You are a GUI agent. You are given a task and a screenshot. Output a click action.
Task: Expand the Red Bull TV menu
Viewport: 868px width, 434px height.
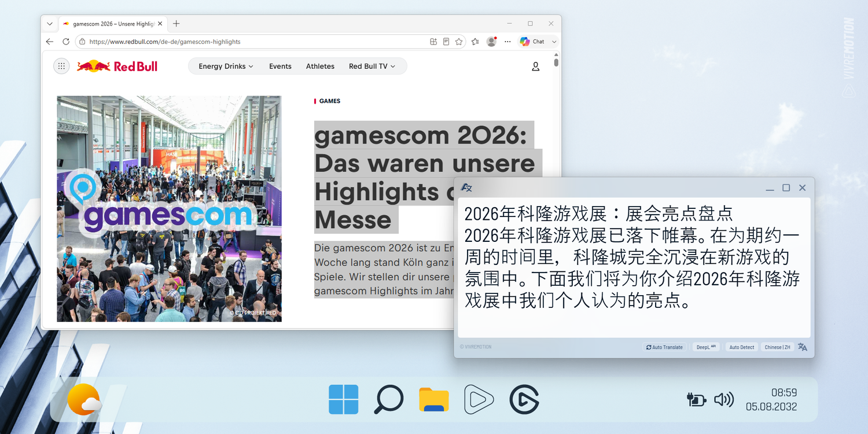click(x=372, y=67)
